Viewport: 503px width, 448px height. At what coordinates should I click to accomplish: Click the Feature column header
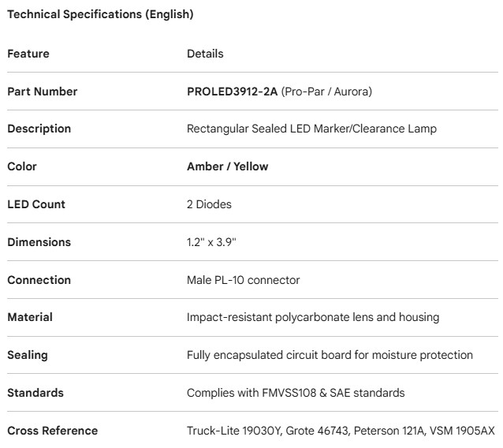coord(28,54)
